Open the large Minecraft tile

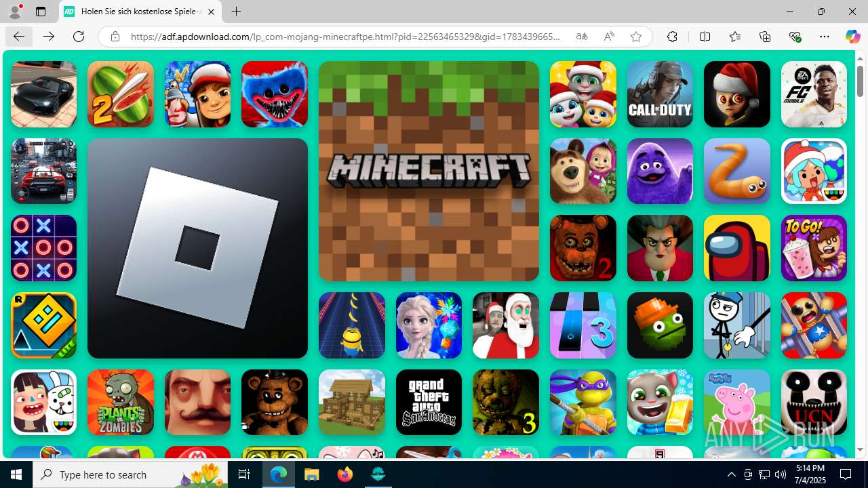pyautogui.click(x=429, y=171)
